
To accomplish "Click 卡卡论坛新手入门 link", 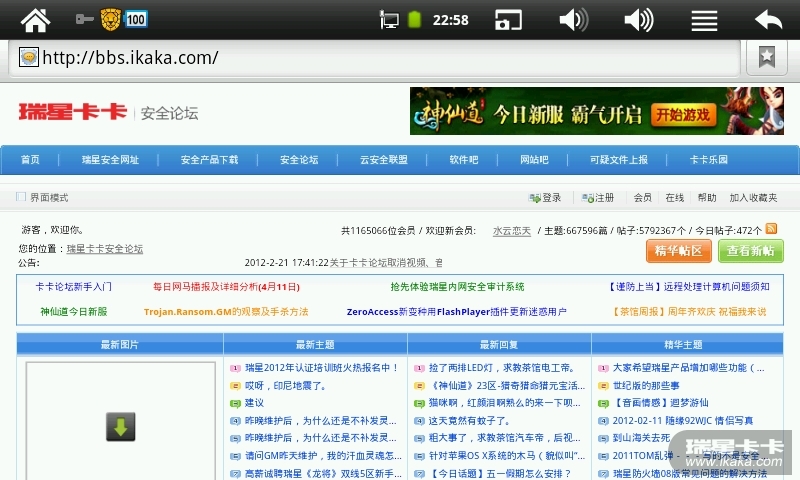I will pyautogui.click(x=73, y=287).
